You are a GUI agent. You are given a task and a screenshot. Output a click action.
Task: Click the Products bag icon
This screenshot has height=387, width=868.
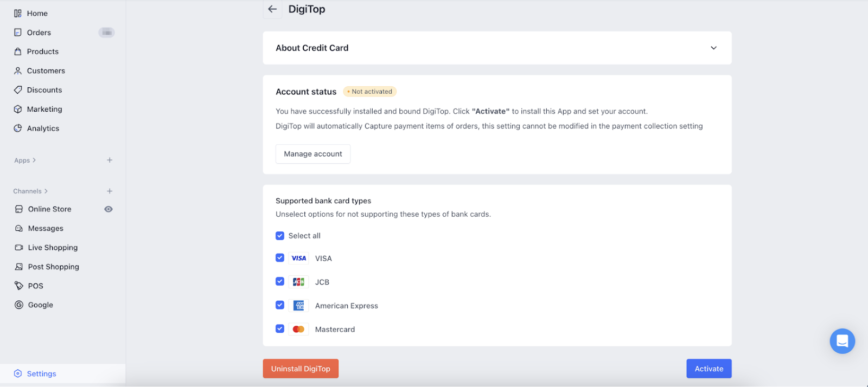[x=18, y=51]
